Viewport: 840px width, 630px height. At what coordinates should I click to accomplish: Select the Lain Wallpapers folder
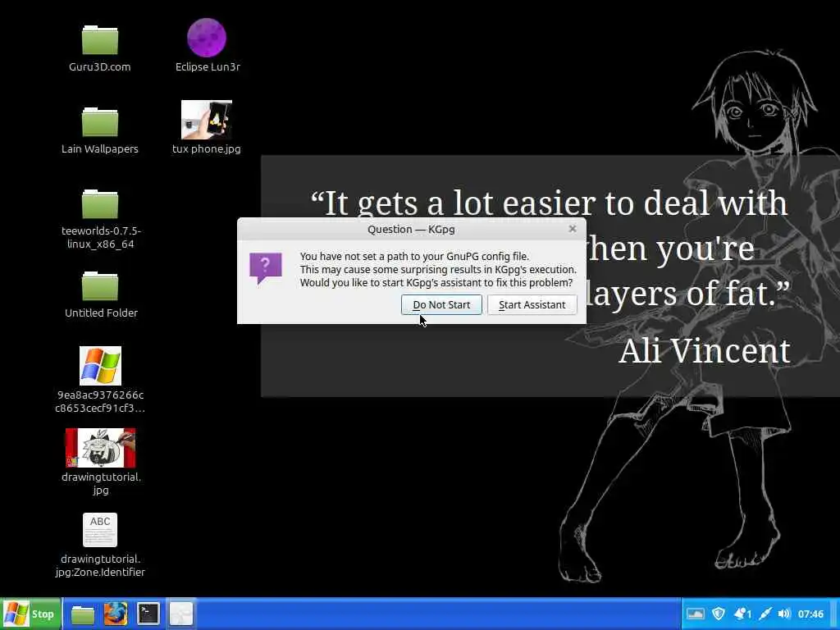click(x=99, y=122)
